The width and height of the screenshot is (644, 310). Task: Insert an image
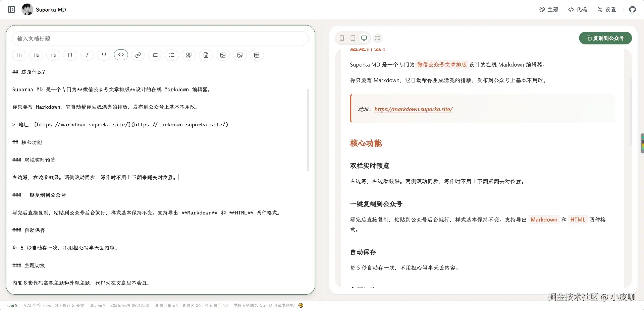223,55
